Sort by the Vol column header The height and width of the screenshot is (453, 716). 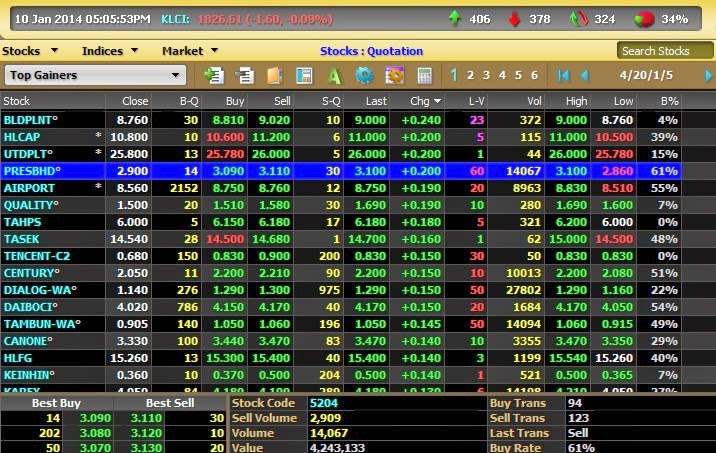516,101
